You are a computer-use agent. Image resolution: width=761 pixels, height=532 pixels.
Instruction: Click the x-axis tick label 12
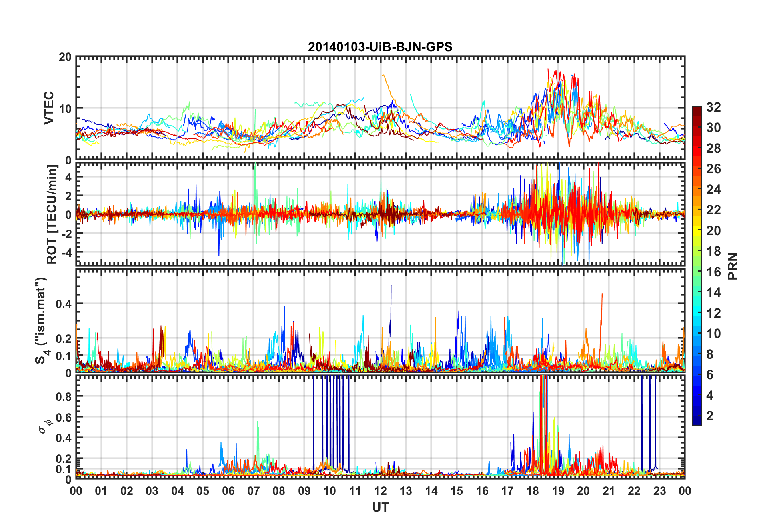click(380, 491)
